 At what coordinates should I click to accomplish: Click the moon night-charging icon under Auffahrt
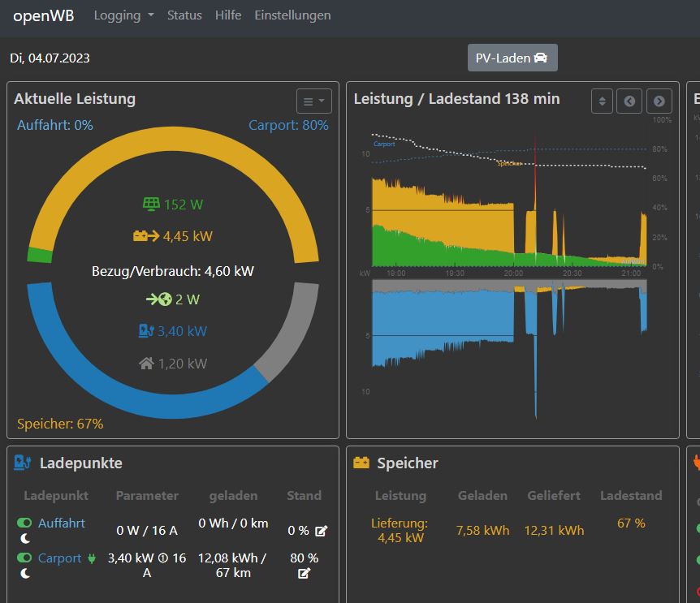pos(24,538)
